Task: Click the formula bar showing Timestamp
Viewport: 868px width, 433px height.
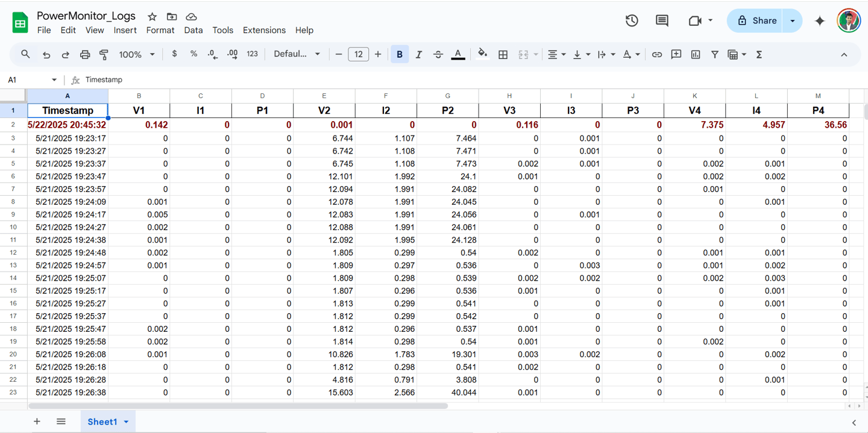Action: pos(473,79)
